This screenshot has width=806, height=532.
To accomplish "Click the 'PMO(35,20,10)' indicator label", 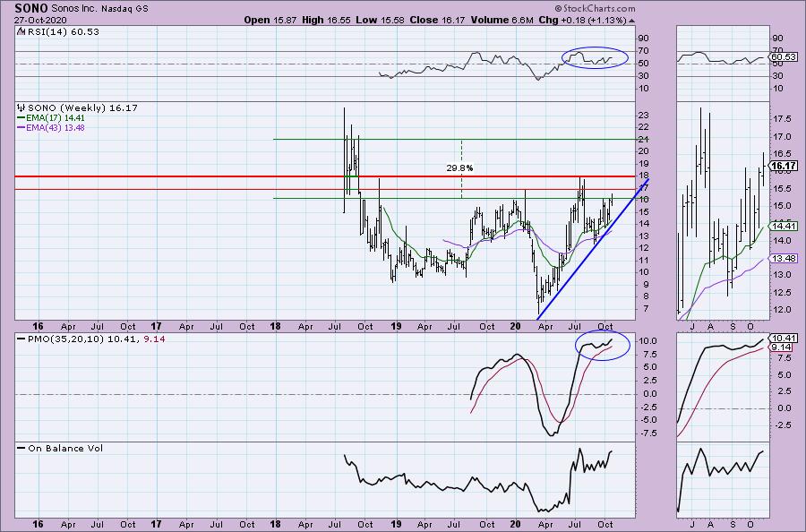I will 65,339.
